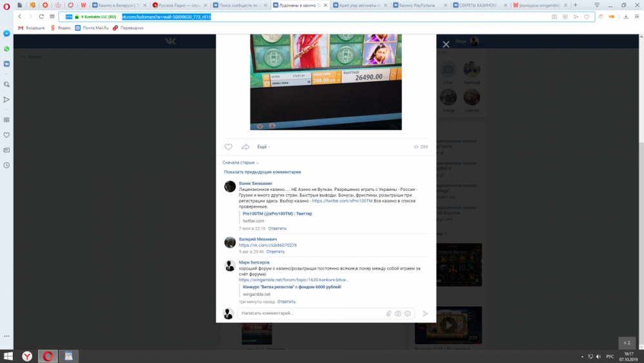Image resolution: width=644 pixels, height=363 pixels.
Task: Toggle VPN badge in address bar
Action: 69,17
